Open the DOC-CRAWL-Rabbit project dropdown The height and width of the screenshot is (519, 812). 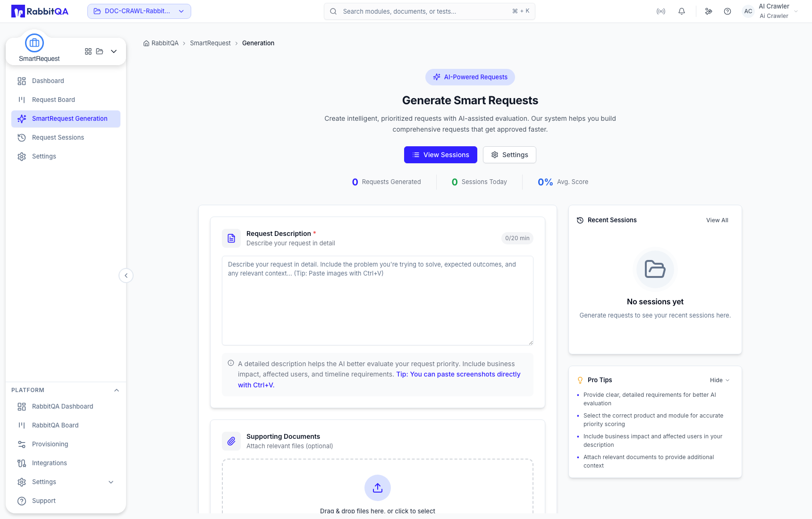(x=139, y=11)
